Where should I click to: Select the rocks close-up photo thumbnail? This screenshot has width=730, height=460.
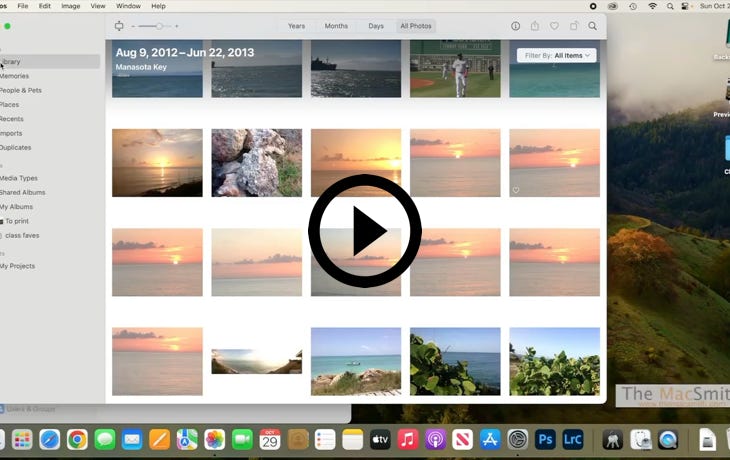[x=257, y=162]
